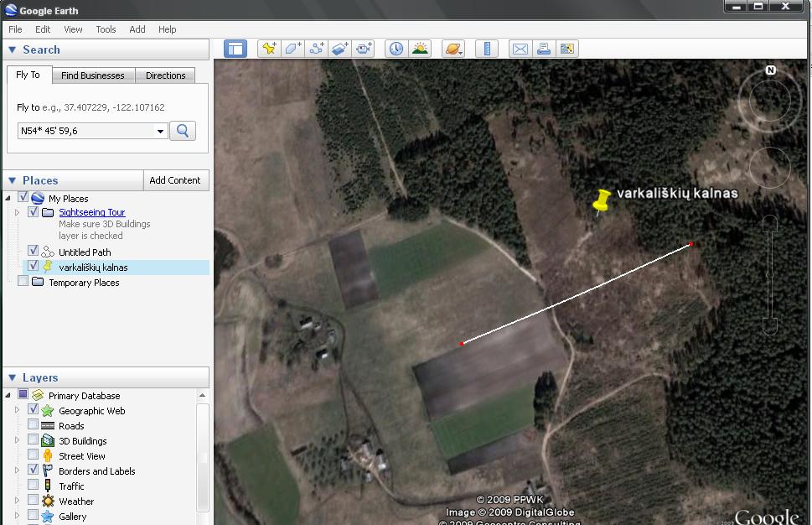
Task: Toggle the Untitled Path checkbox
Action: (x=34, y=252)
